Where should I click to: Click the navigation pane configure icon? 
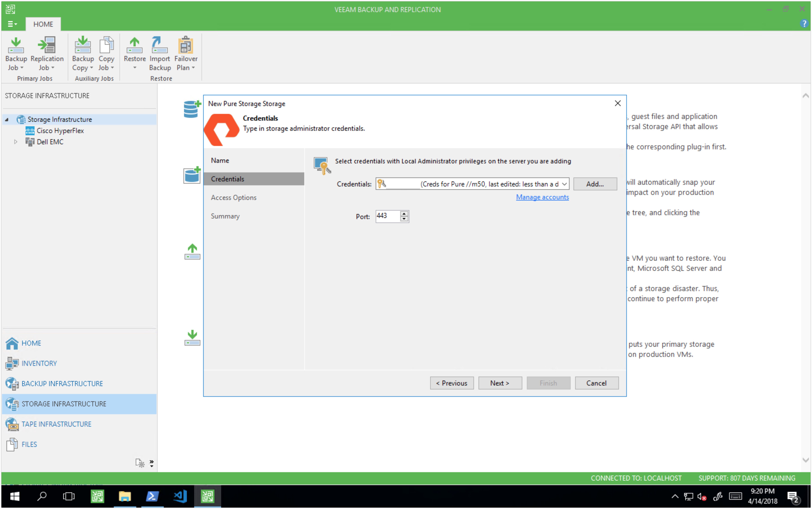140,463
